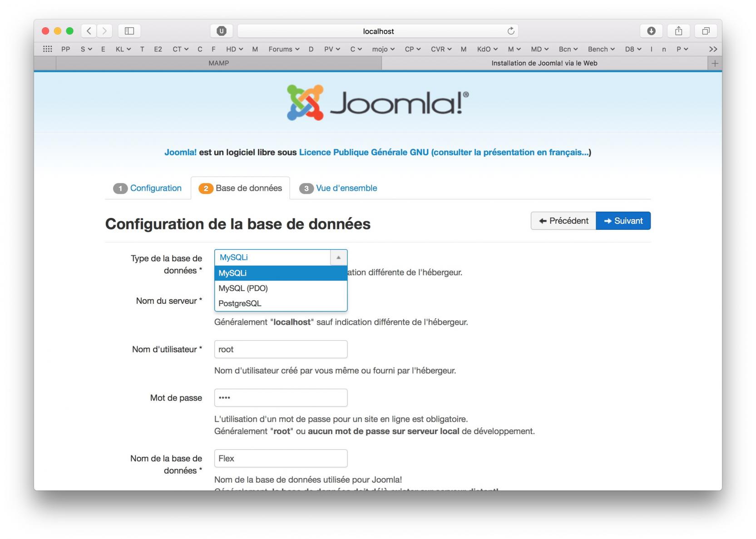Screen dimensions: 756x539
Task: Open the PP bookmark
Action: (66, 49)
